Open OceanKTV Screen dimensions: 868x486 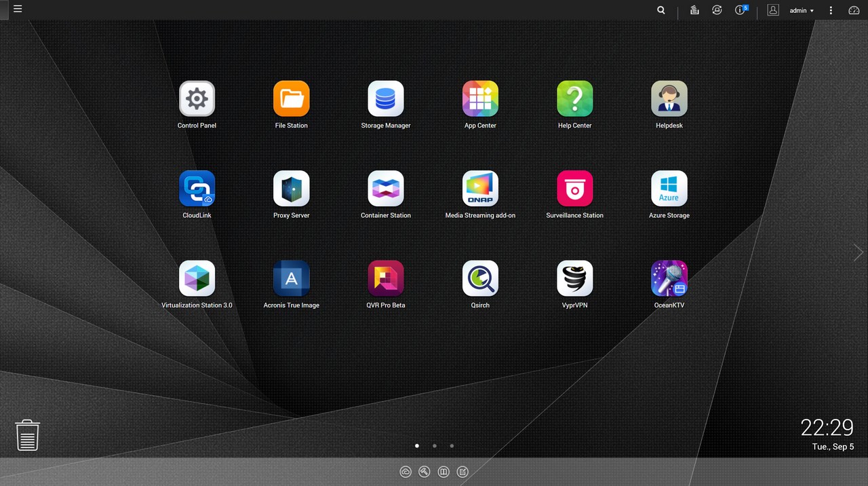(669, 278)
